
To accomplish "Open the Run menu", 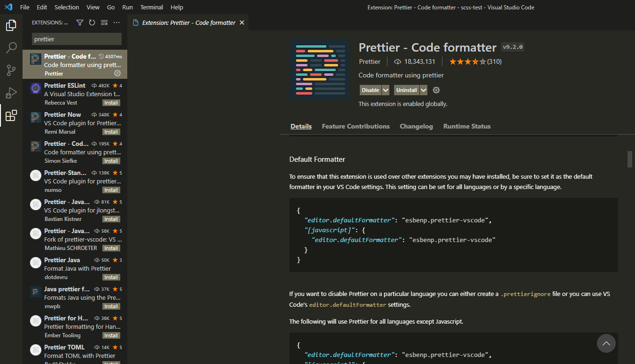I will pyautogui.click(x=127, y=7).
